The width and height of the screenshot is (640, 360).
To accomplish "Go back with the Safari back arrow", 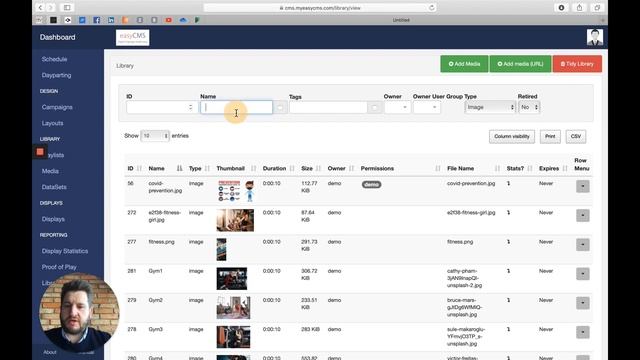I will pyautogui.click(x=40, y=7).
